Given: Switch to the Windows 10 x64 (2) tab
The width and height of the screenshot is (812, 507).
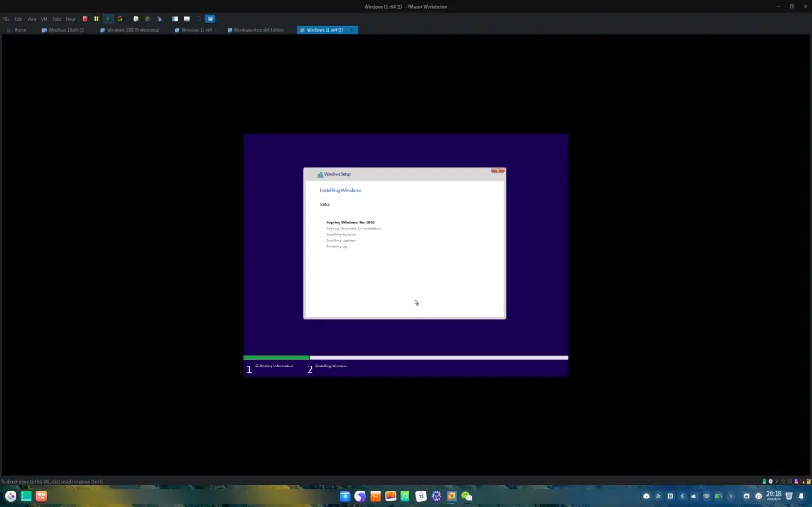Looking at the screenshot, I should point(63,30).
